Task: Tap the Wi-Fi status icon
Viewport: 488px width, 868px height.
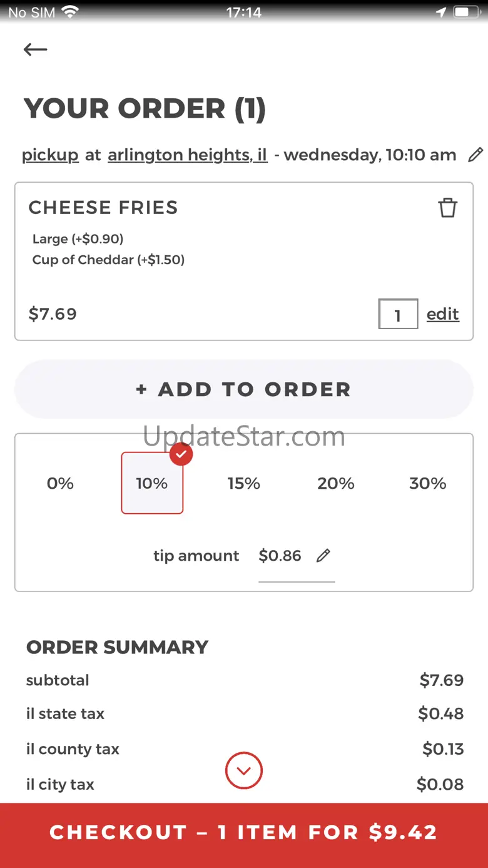Action: pos(70,13)
